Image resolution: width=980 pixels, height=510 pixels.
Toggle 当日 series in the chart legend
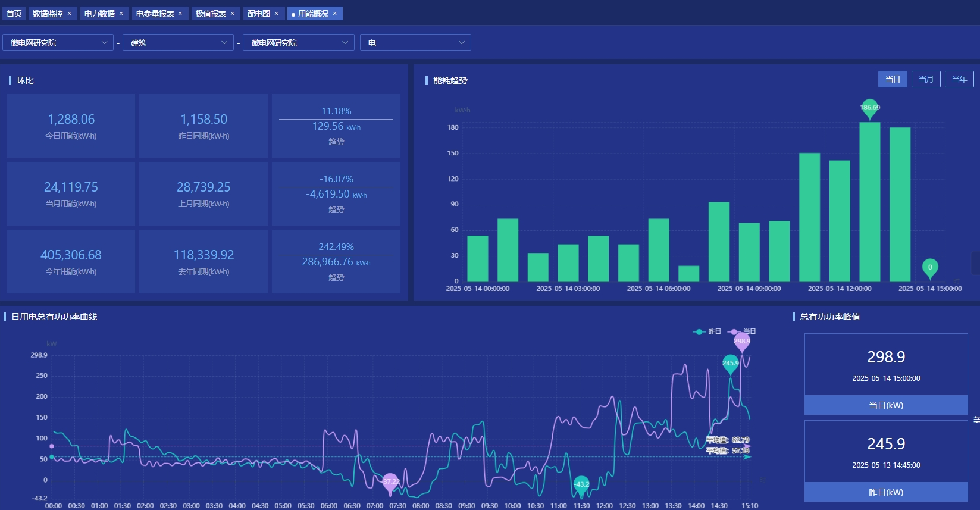pyautogui.click(x=742, y=331)
